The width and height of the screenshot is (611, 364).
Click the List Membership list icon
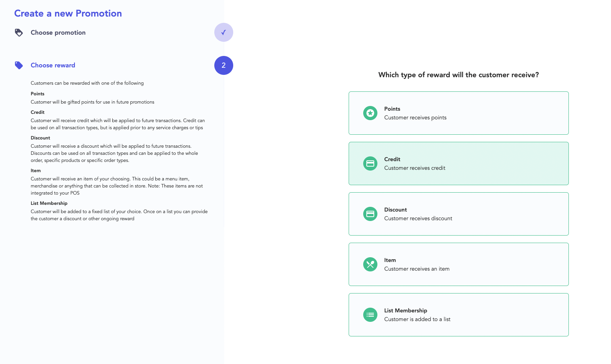click(x=370, y=315)
